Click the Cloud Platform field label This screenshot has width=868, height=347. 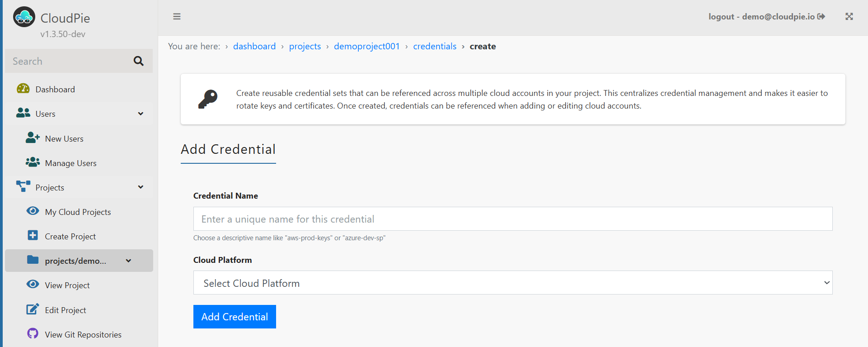click(223, 260)
